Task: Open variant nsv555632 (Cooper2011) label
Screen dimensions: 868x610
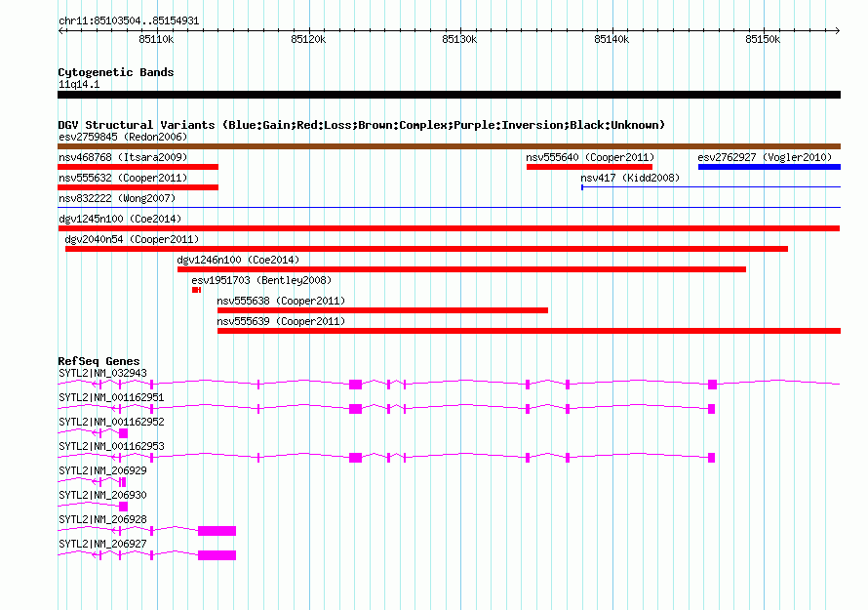Action: click(x=123, y=178)
